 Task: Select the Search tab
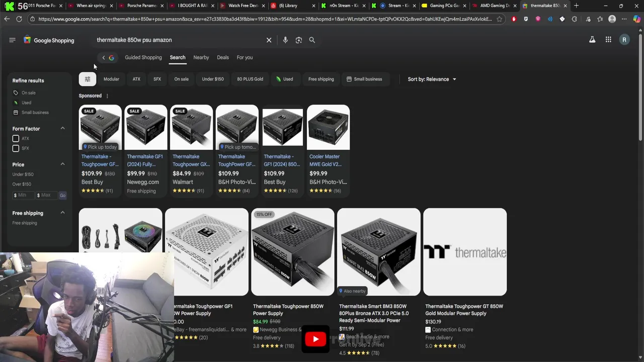point(178,57)
